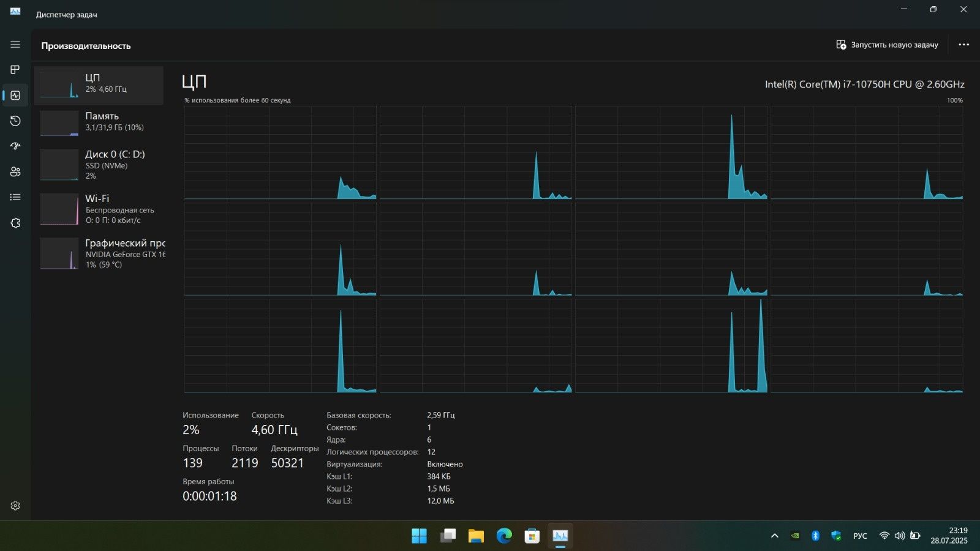Screen dimensions: 980x551
Task: Open File Explorer from taskbar
Action: pos(476,536)
